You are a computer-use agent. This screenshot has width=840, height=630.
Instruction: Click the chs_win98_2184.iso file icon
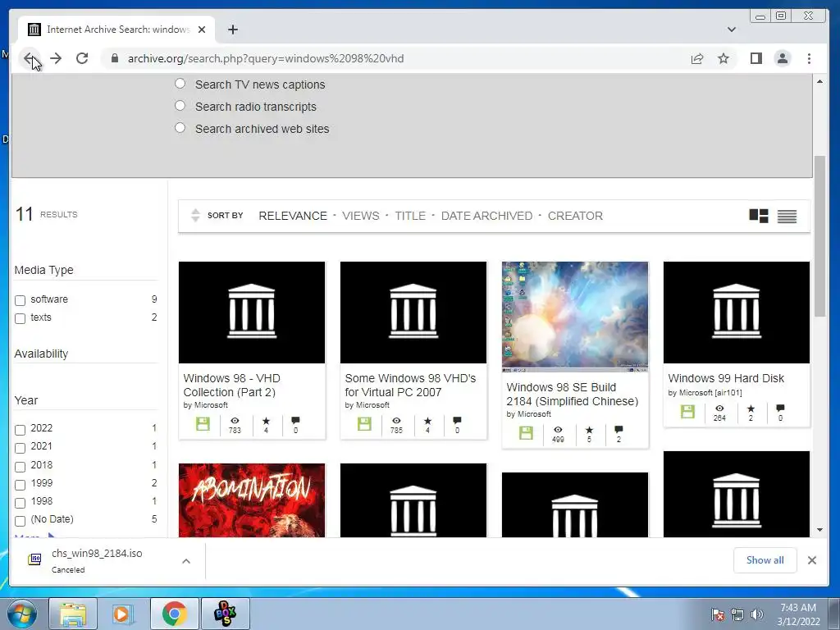click(34, 559)
